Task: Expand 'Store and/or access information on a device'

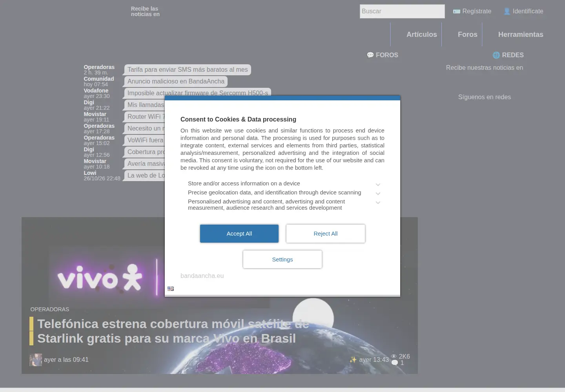Action: pyautogui.click(x=378, y=185)
